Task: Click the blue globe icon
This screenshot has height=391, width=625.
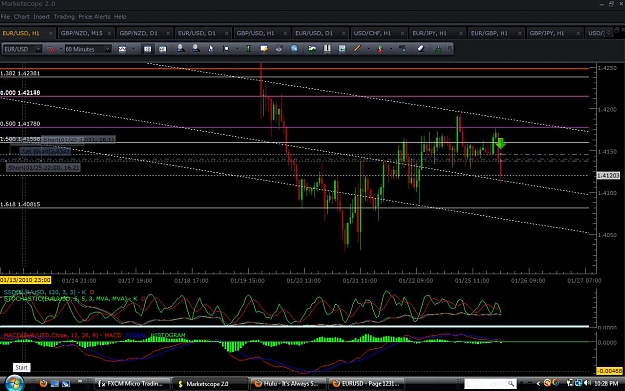Action: (x=294, y=49)
